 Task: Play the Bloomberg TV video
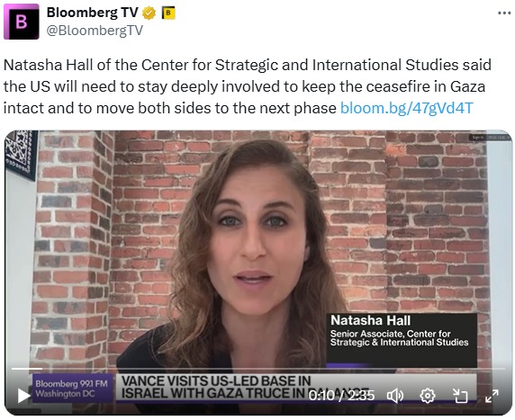pos(23,396)
